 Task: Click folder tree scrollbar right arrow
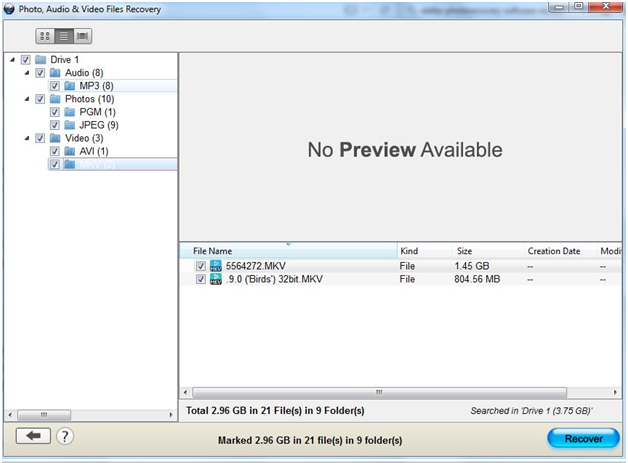(x=171, y=415)
